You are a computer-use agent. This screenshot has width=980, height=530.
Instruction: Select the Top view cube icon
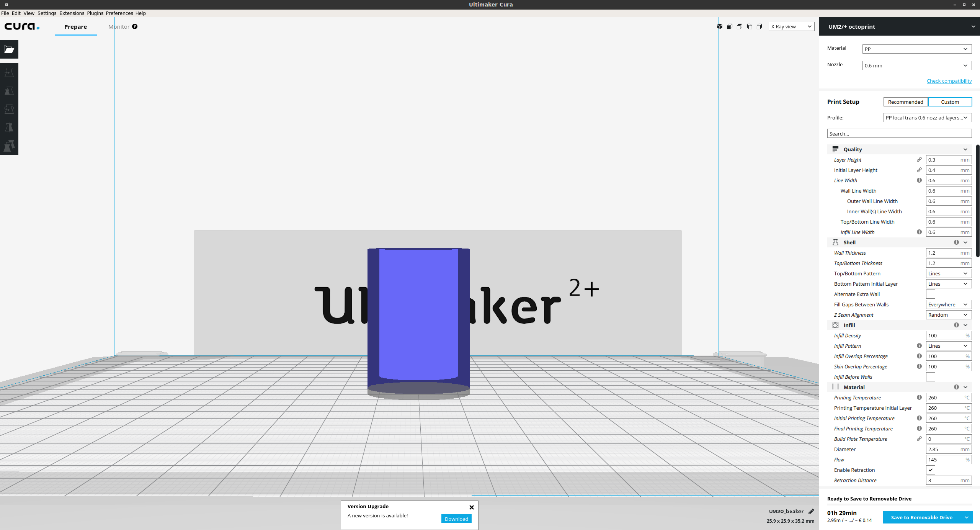click(739, 26)
